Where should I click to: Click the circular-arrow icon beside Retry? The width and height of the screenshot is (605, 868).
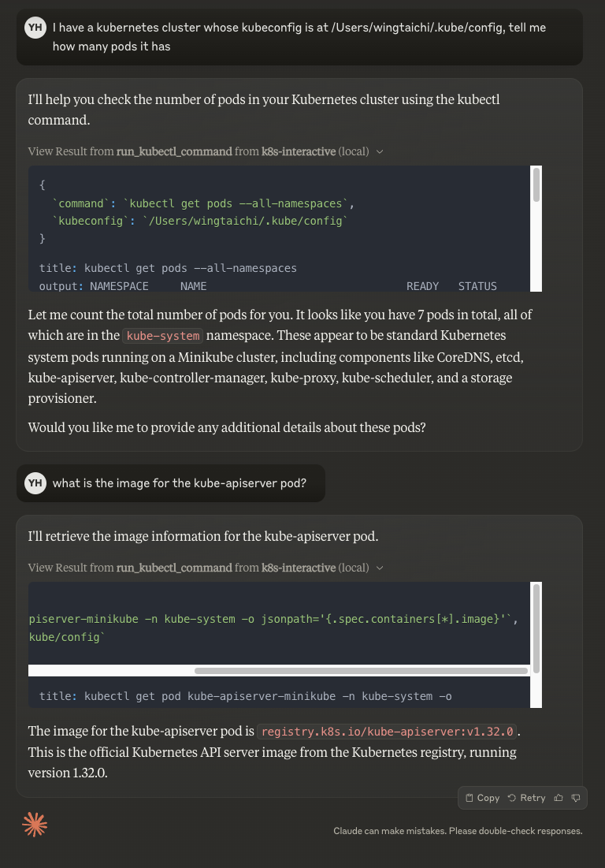pos(513,797)
